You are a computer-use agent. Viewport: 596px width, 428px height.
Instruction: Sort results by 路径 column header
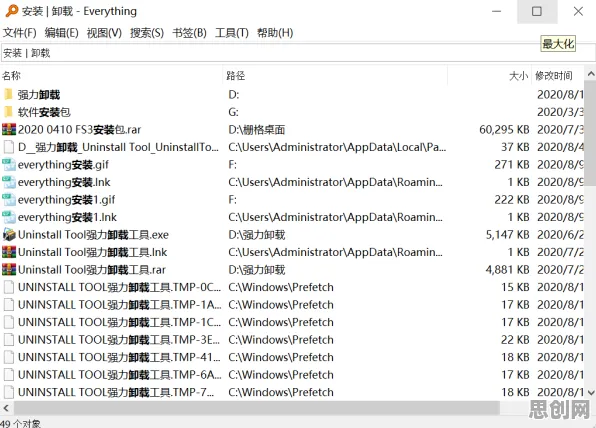click(x=335, y=76)
